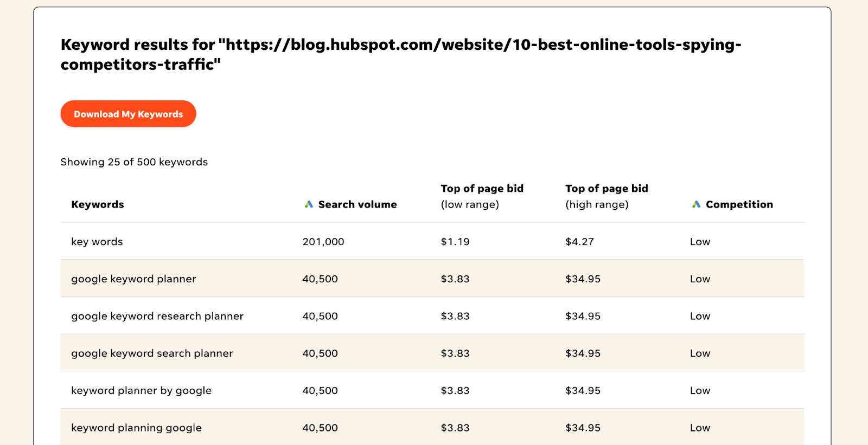Click $34.95 bid for 'keyword planner by google'
Image resolution: width=868 pixels, height=445 pixels.
point(583,391)
